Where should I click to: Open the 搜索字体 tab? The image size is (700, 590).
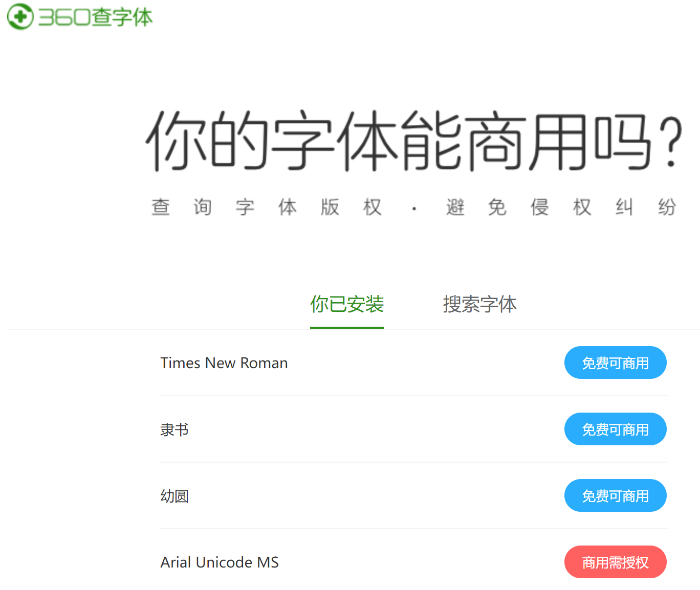[479, 304]
